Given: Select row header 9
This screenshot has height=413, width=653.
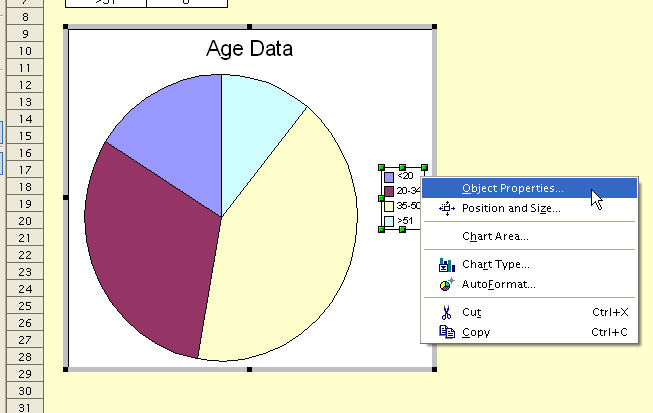Looking at the screenshot, I should point(25,34).
